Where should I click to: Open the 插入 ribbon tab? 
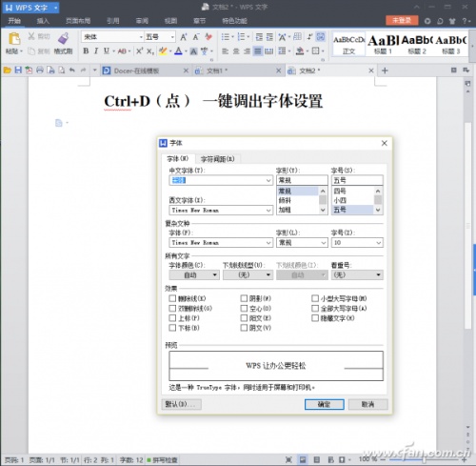(x=43, y=21)
